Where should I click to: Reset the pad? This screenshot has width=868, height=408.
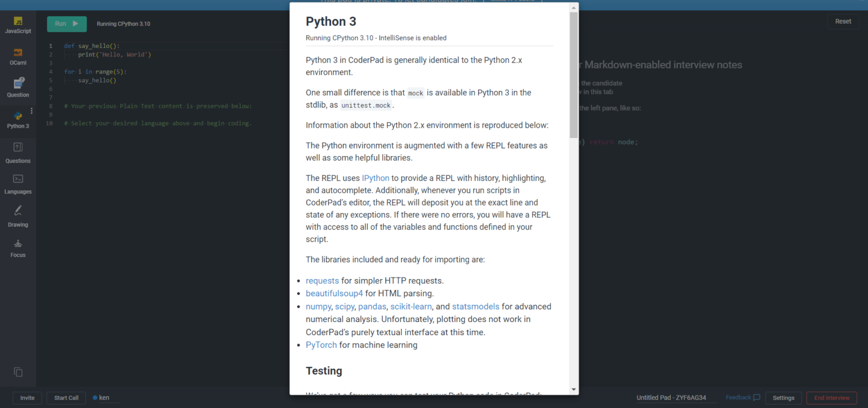(x=843, y=21)
